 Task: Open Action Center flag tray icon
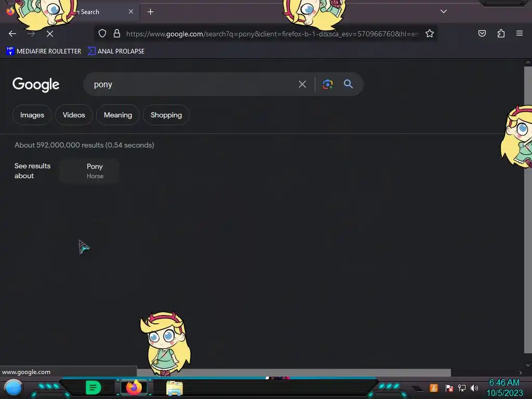(449, 388)
